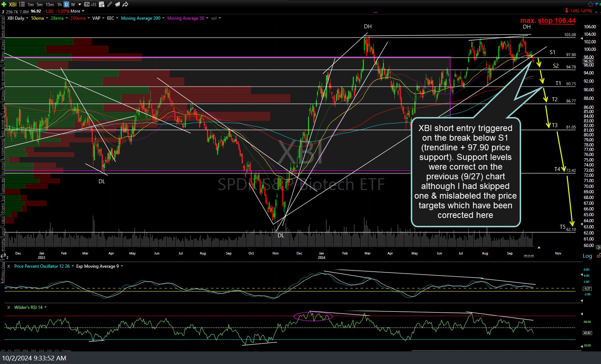
Task: Click the share chart icon
Action: click(x=125, y=4)
